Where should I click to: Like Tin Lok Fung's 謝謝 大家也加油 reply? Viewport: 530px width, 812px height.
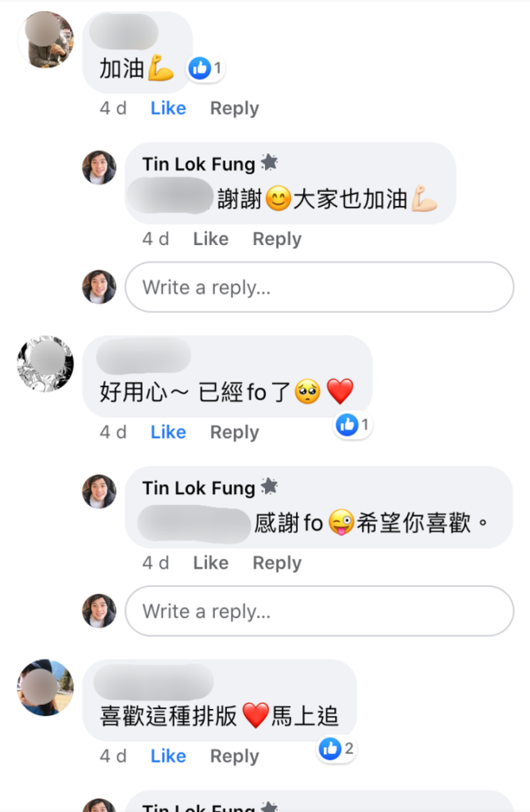click(210, 239)
